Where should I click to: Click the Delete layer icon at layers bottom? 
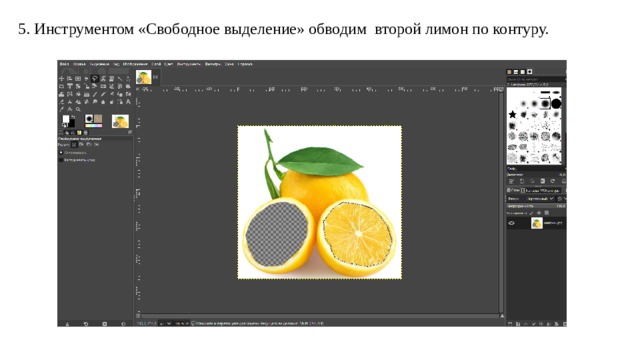[565, 324]
